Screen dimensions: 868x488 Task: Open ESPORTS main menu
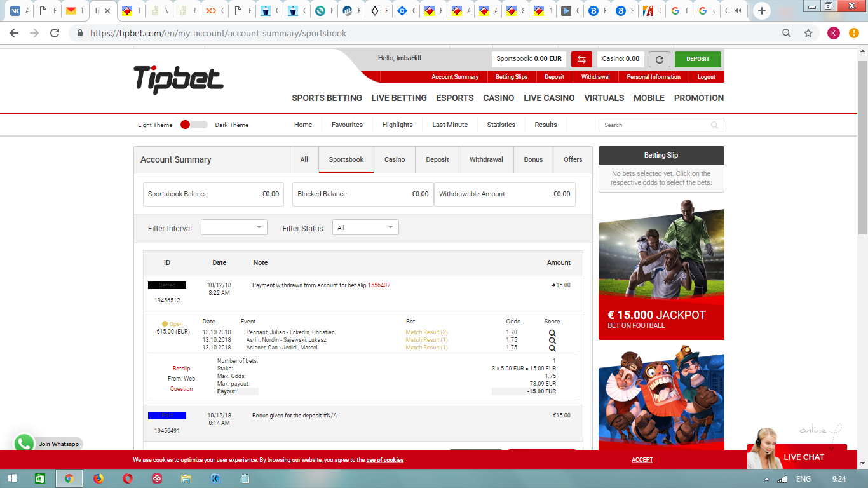455,98
